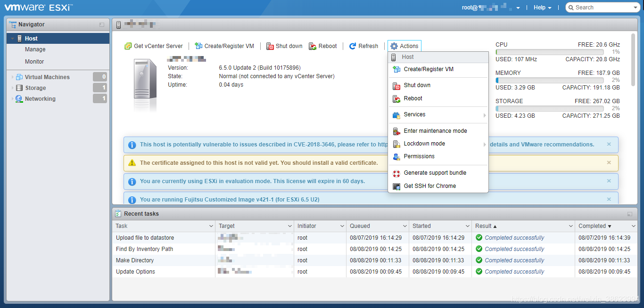Click the Virtual Machines icon in Navigator
Viewport: 644px width, 308px height.
tap(19, 77)
